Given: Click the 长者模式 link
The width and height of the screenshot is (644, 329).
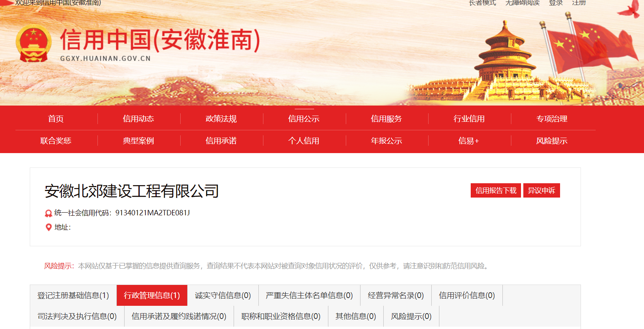Looking at the screenshot, I should [482, 3].
